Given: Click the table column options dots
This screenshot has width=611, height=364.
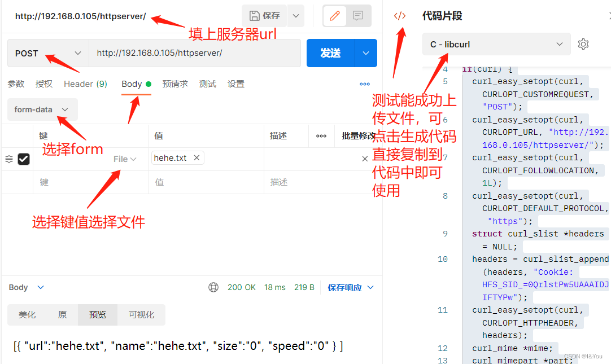Looking at the screenshot, I should point(321,136).
